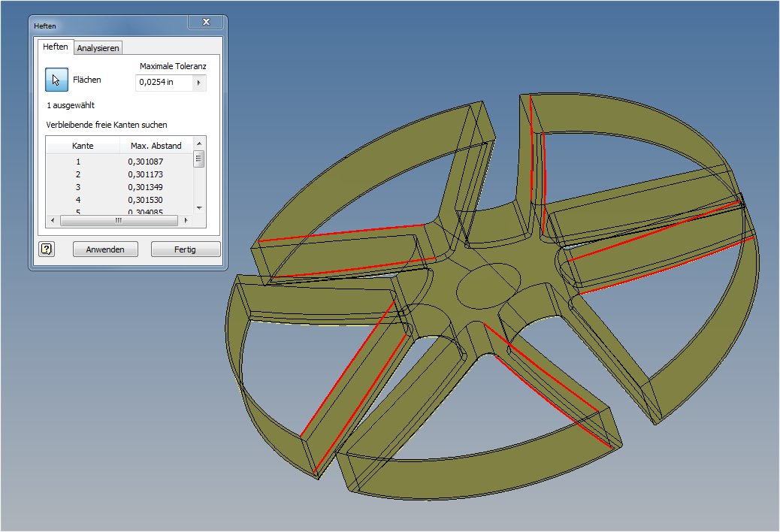Click the list's scroll up arrow

coord(199,144)
